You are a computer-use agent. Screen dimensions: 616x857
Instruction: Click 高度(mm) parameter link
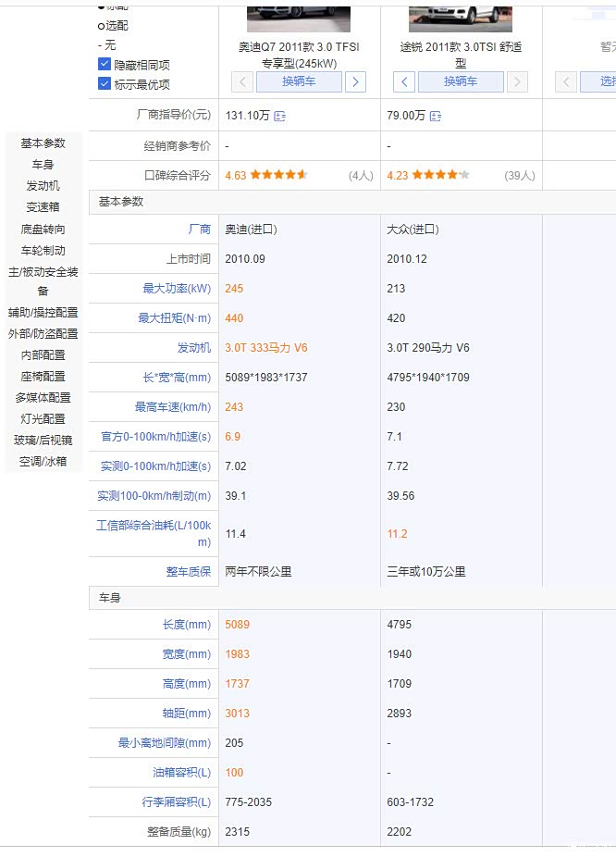187,684
